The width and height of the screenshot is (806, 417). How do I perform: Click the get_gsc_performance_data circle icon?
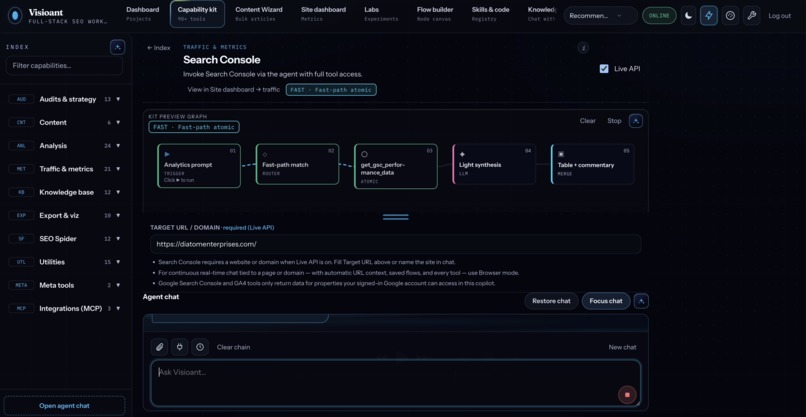tap(364, 154)
